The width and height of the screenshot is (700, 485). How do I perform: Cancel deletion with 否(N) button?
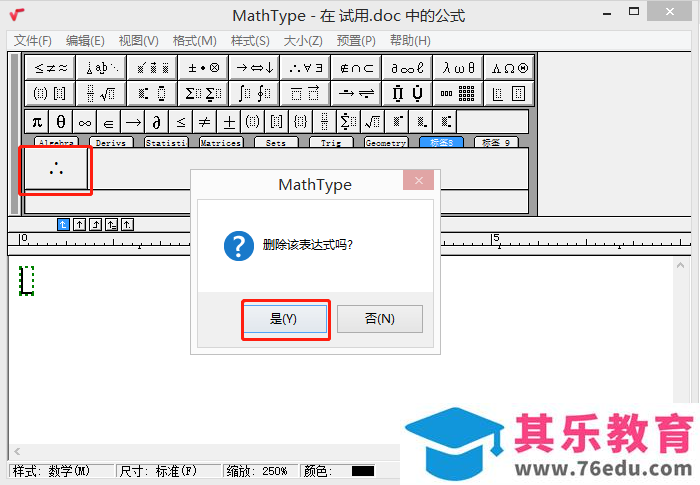pyautogui.click(x=380, y=319)
